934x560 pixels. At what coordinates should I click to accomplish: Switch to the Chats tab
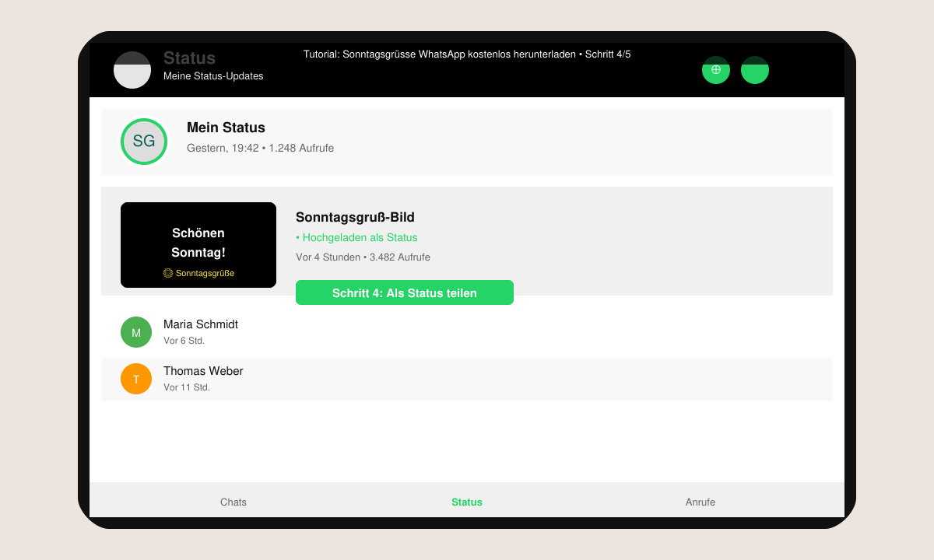point(233,502)
